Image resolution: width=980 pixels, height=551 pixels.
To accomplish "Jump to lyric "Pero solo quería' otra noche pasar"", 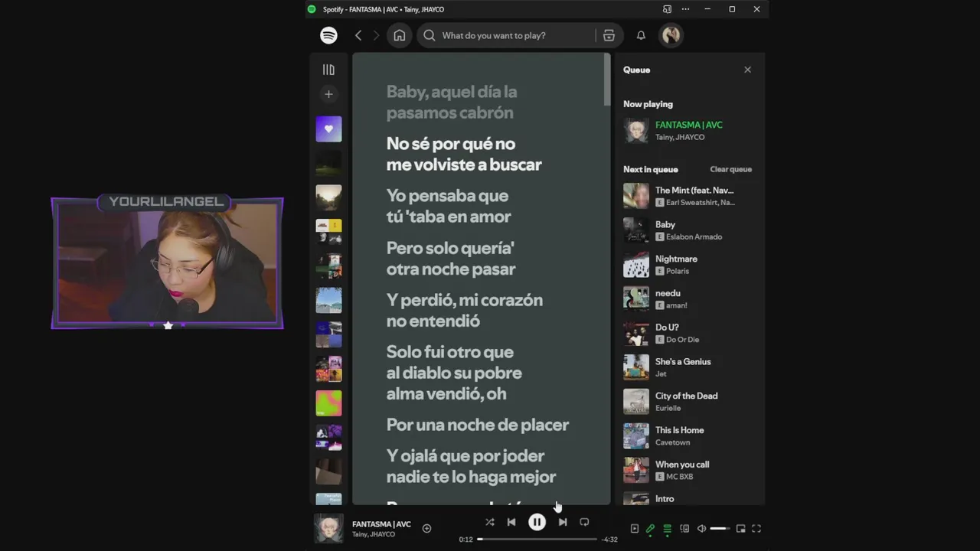I will point(451,259).
